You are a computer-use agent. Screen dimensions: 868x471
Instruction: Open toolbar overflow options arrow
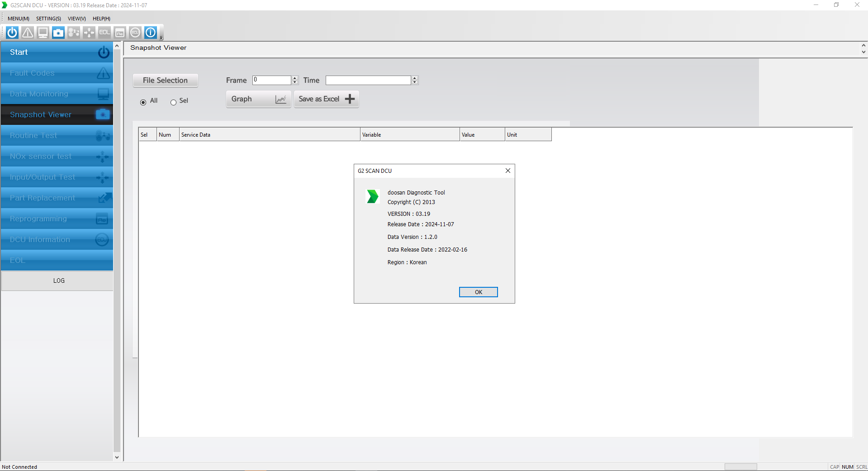click(161, 38)
